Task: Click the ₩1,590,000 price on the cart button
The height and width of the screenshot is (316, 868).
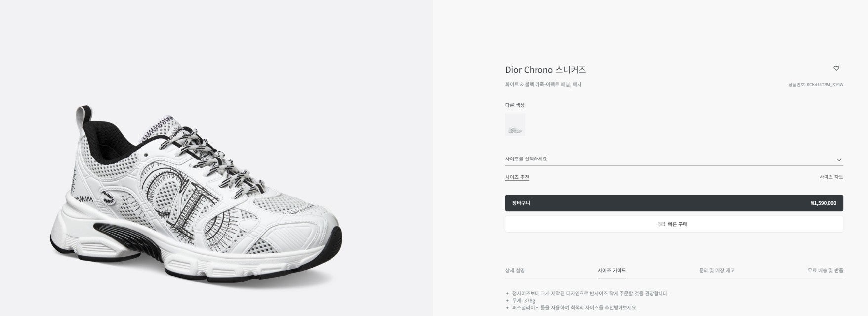Action: (x=823, y=203)
